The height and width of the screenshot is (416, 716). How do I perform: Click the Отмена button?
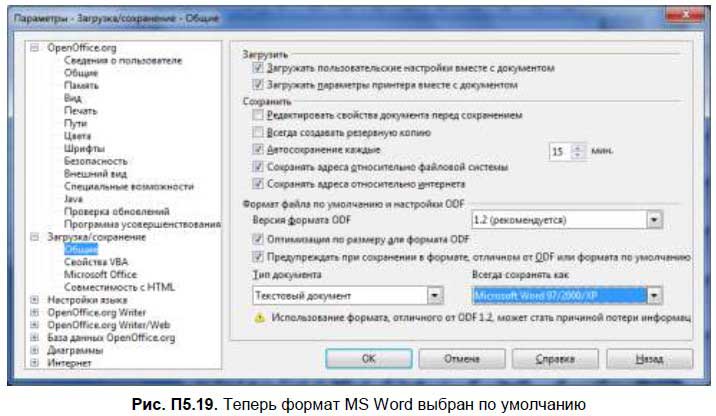pos(462,359)
